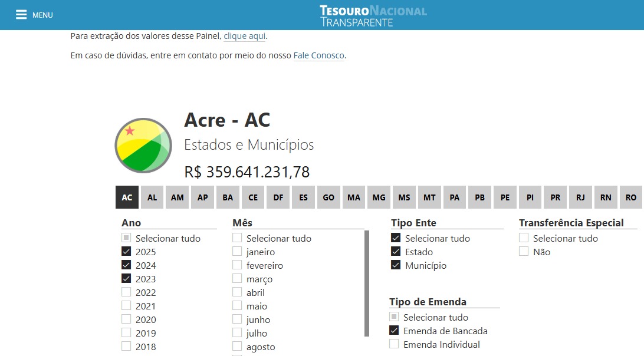Select the AL state tab
This screenshot has height=356, width=644.
click(152, 197)
